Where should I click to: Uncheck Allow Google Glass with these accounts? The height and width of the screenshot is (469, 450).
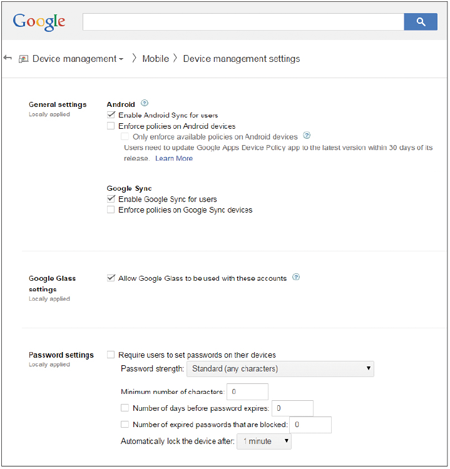[x=111, y=278]
